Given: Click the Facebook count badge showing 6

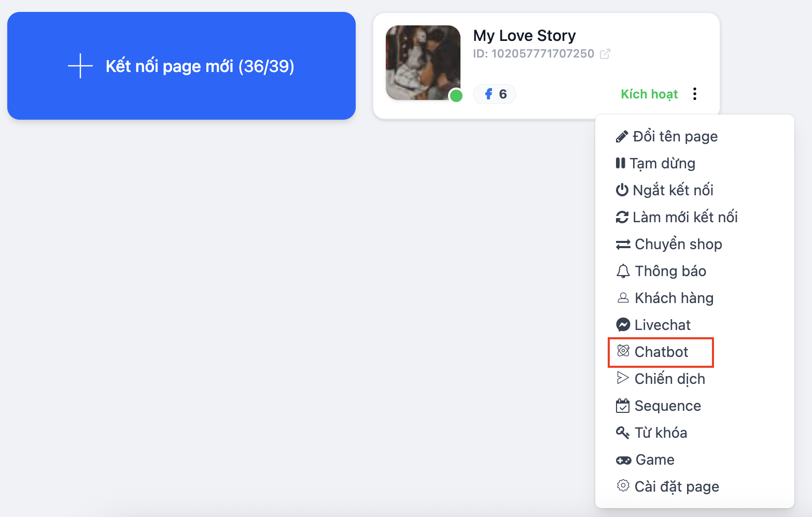Looking at the screenshot, I should [495, 94].
